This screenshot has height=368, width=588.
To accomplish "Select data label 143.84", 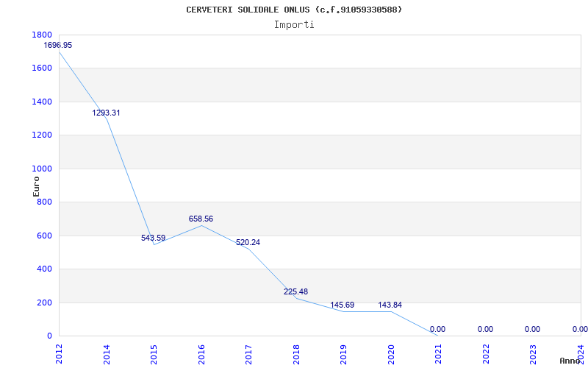I will click(x=390, y=305).
